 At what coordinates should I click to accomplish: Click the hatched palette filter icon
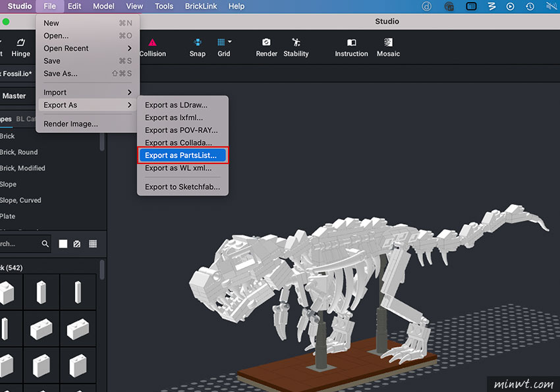(x=77, y=244)
